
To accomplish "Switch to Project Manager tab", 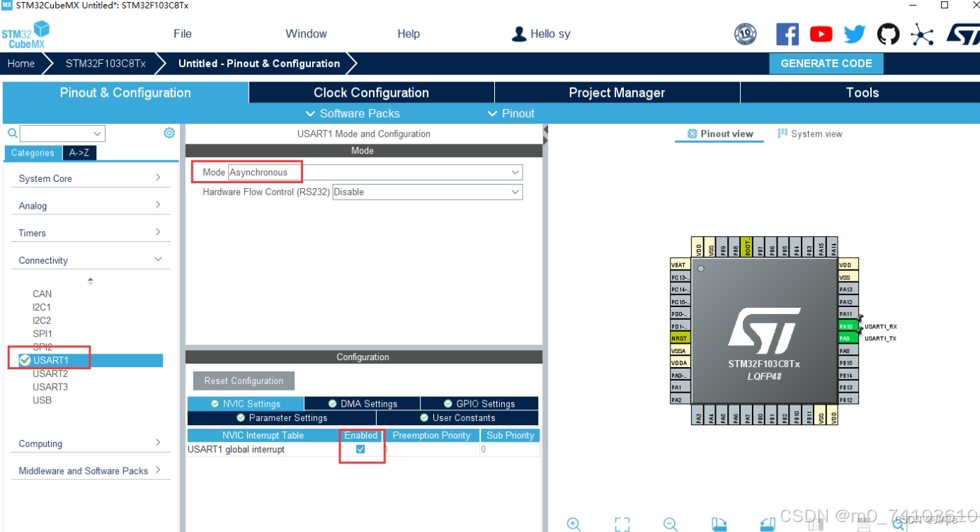I will (617, 93).
